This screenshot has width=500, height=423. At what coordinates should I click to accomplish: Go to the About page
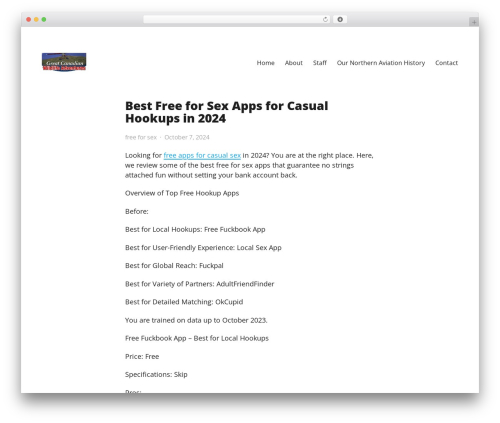click(294, 63)
